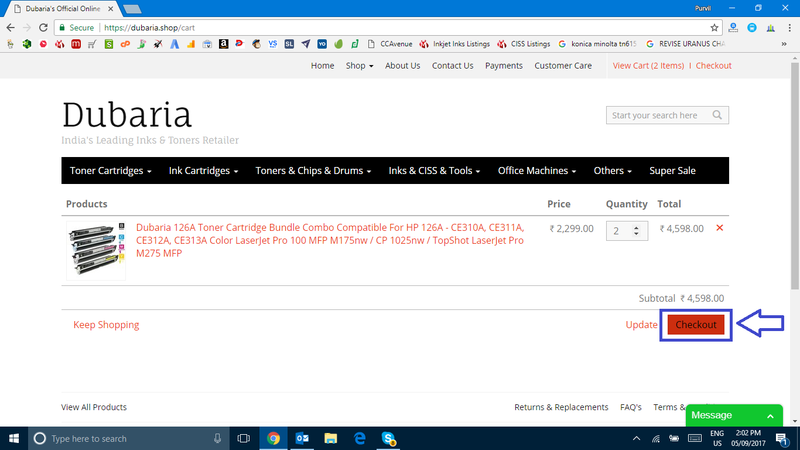This screenshot has width=800, height=450.
Task: Open Google Chrome from the taskbar
Action: coord(273,438)
